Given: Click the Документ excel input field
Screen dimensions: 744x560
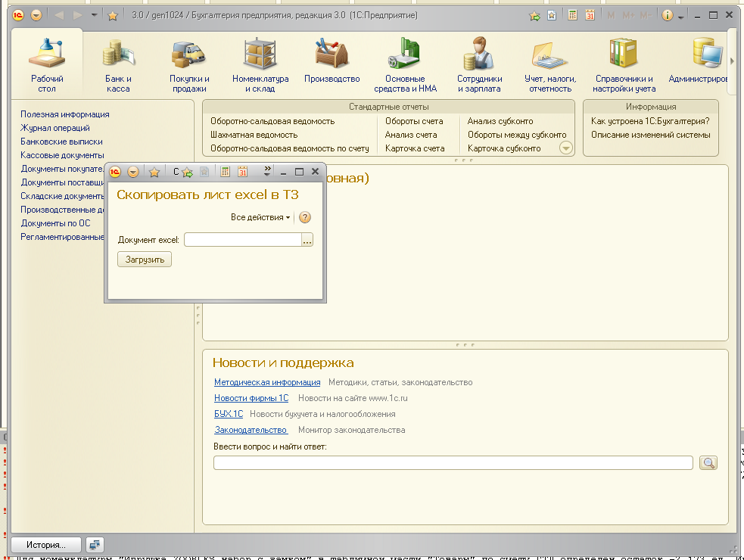Looking at the screenshot, I should point(243,240).
